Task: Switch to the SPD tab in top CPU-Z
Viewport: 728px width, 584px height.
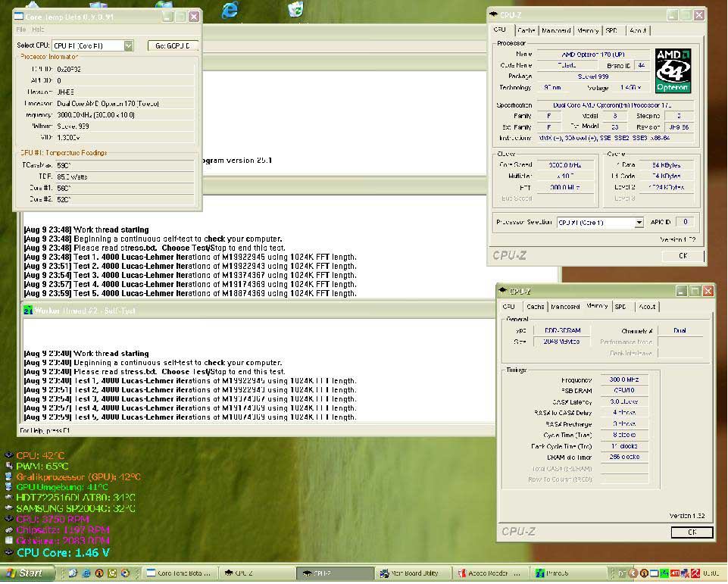Action: point(611,30)
